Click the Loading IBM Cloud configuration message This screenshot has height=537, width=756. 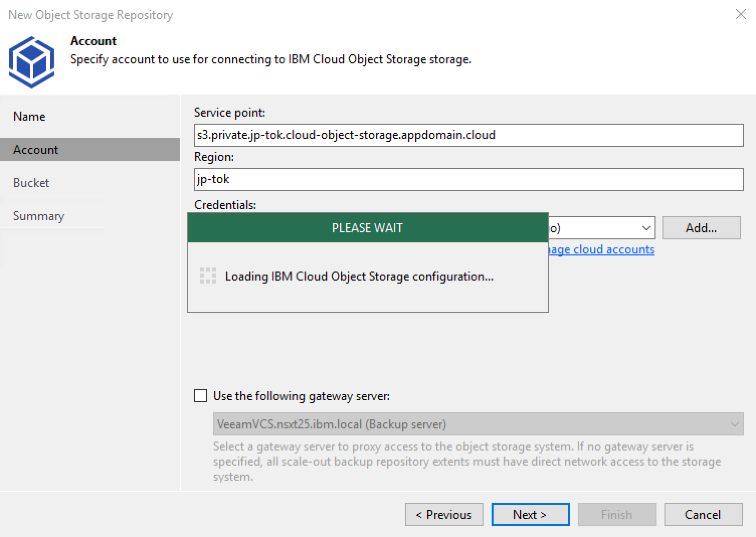[359, 277]
